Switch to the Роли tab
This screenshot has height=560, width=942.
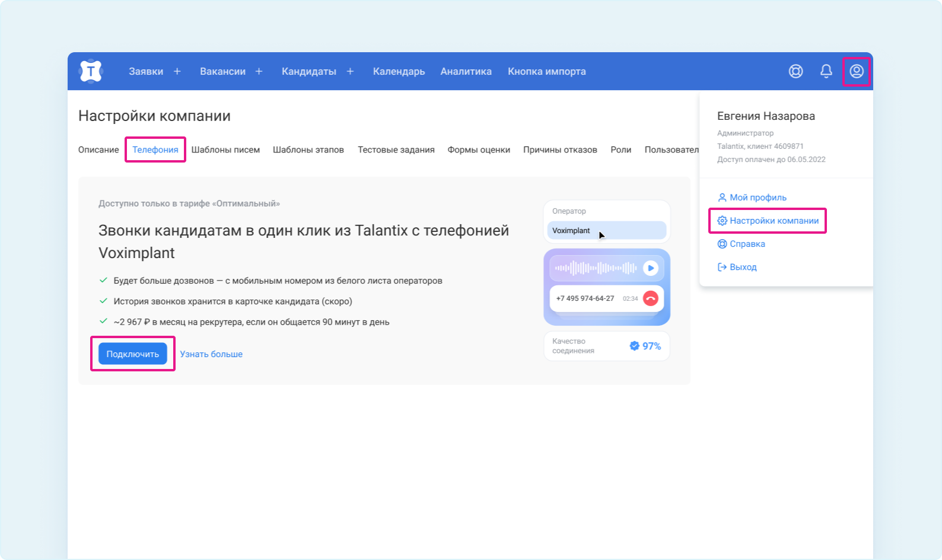point(621,149)
